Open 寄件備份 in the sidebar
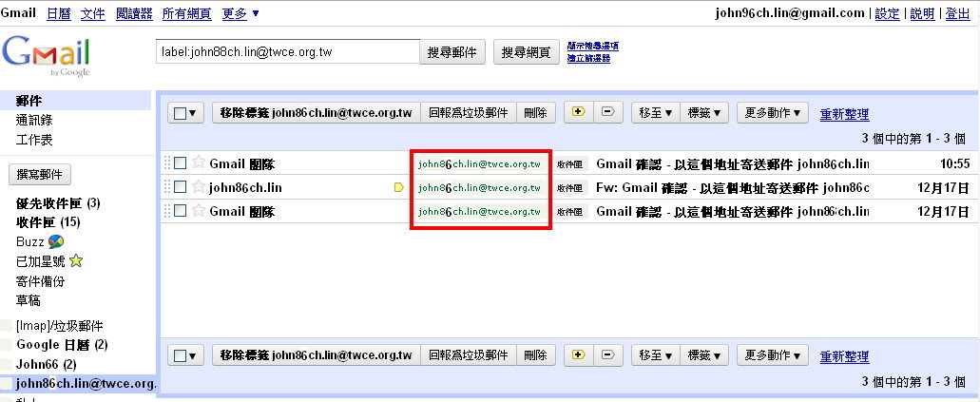980x402 pixels. (41, 281)
